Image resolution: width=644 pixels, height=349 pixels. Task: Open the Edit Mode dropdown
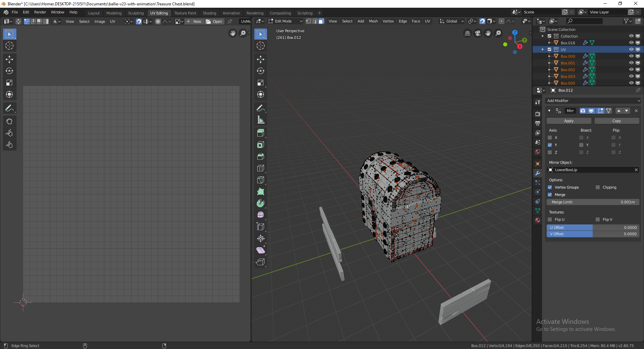click(285, 21)
